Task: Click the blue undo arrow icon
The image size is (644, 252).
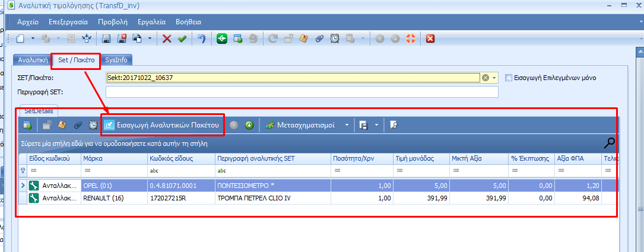Action: pyautogui.click(x=202, y=39)
